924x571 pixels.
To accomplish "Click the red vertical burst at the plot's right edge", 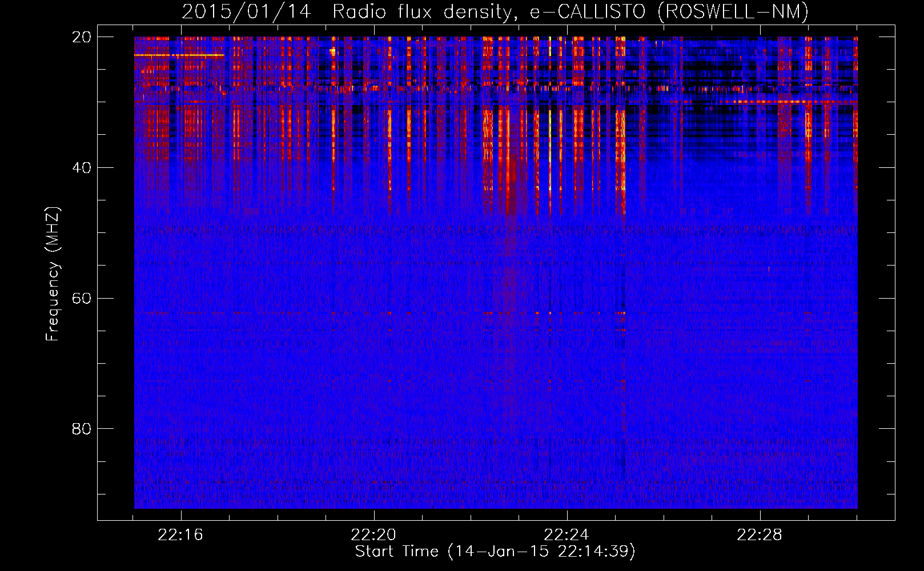I will [855, 114].
